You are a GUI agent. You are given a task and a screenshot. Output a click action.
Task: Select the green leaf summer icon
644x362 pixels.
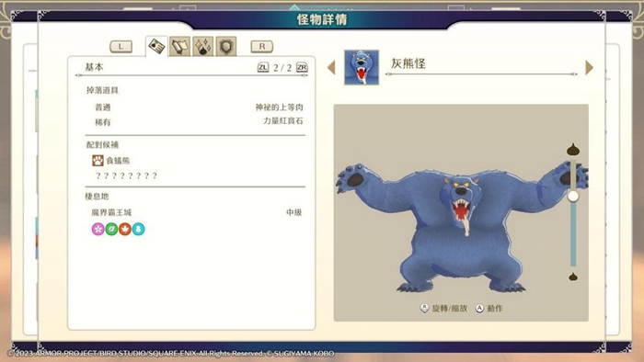tap(111, 229)
